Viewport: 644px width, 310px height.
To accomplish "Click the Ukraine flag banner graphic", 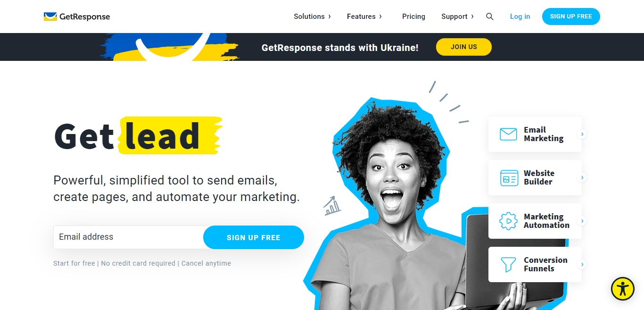I will [170, 47].
